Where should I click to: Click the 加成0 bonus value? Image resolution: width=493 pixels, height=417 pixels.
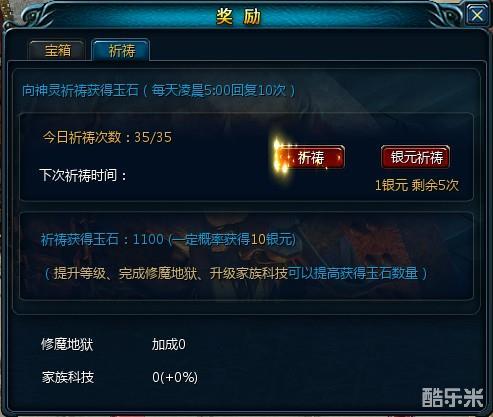pos(169,344)
